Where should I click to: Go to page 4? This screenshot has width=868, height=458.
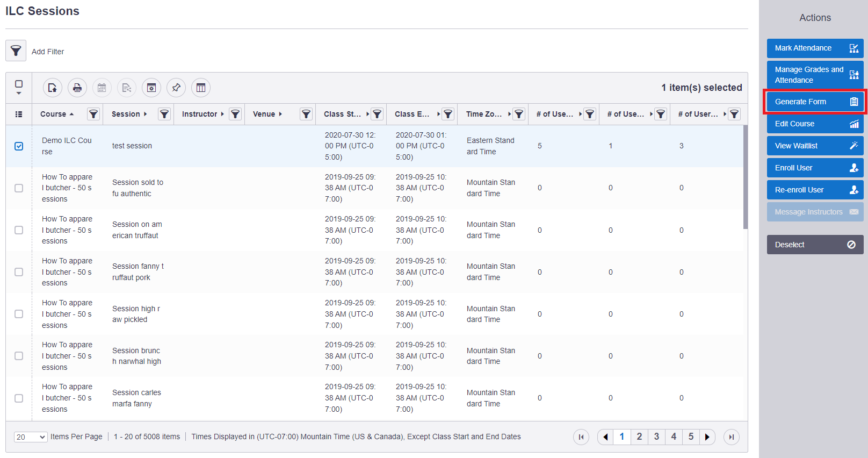click(x=674, y=437)
